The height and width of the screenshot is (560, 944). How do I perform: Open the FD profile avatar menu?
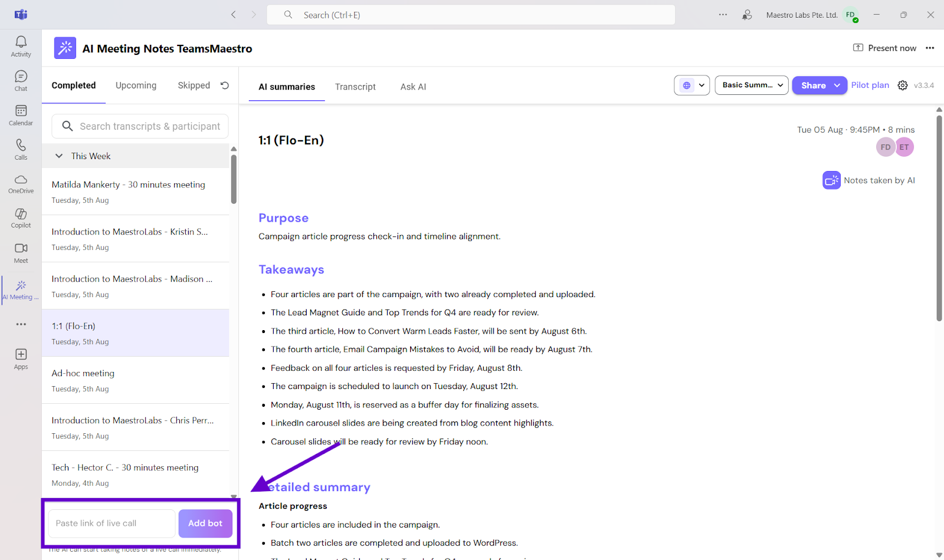pyautogui.click(x=851, y=15)
